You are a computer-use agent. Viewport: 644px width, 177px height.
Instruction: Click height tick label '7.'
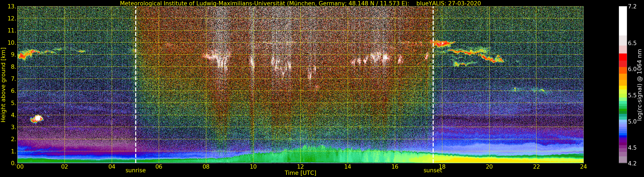click(x=14, y=79)
